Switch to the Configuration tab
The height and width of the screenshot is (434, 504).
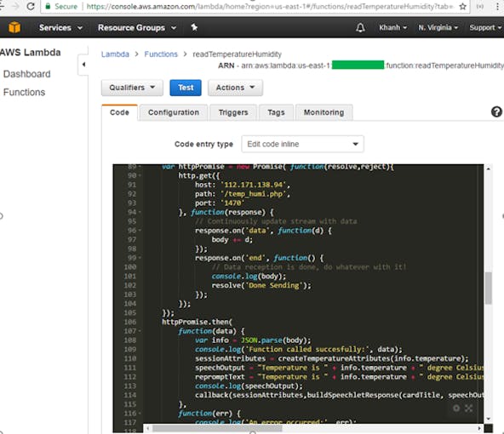coord(174,112)
